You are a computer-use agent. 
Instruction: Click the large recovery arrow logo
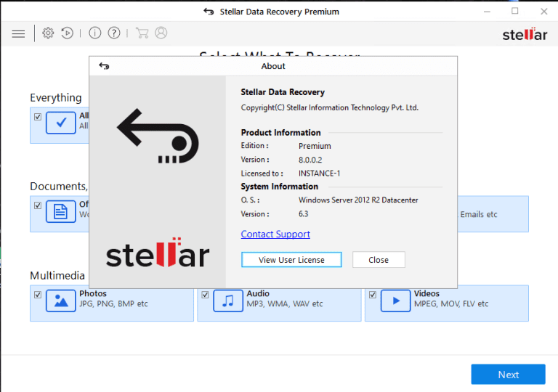[158, 136]
